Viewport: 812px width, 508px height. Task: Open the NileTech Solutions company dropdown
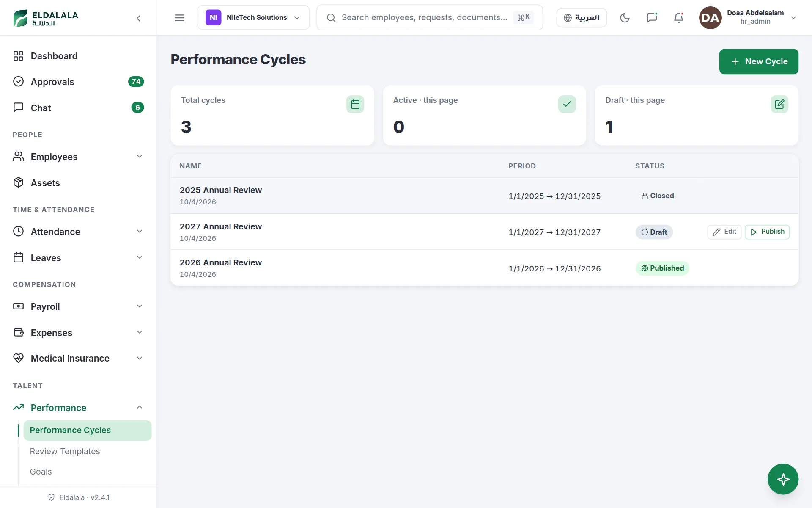pos(253,18)
